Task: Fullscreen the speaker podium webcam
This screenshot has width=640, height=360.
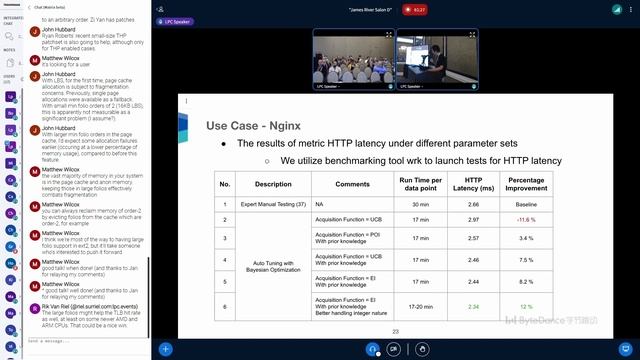Action: click(472, 35)
